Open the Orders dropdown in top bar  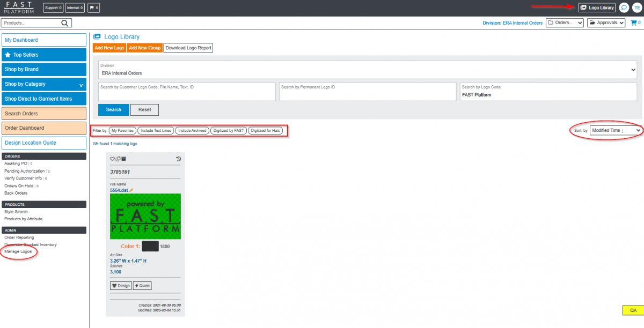pyautogui.click(x=565, y=23)
